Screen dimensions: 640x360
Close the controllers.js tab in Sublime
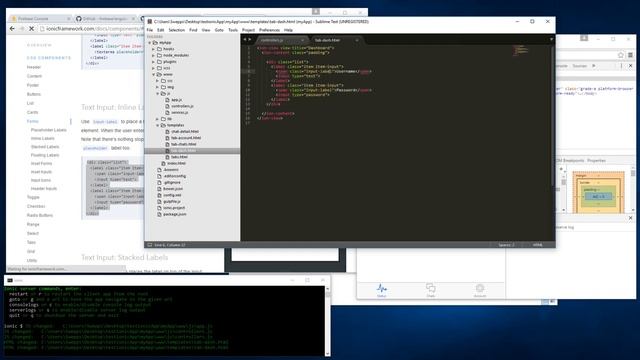click(x=302, y=40)
